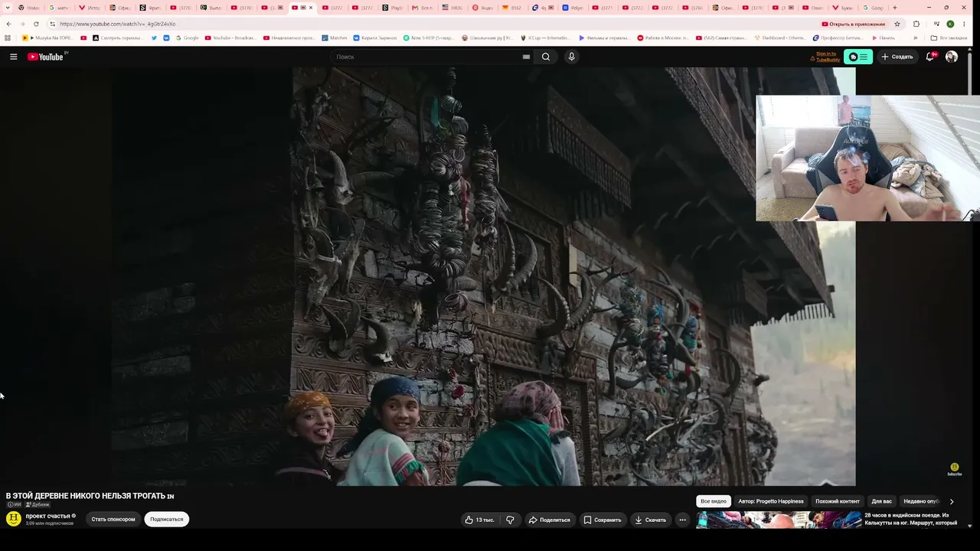Screen dimensions: 980x551
Task: Reload the page with the refresh icon
Action: coord(36,24)
